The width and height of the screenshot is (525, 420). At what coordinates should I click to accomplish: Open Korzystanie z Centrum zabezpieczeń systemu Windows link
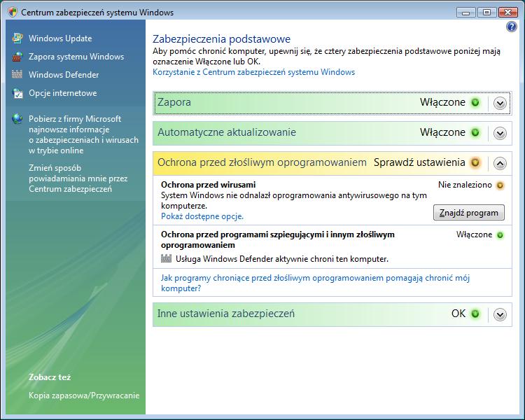pyautogui.click(x=254, y=72)
